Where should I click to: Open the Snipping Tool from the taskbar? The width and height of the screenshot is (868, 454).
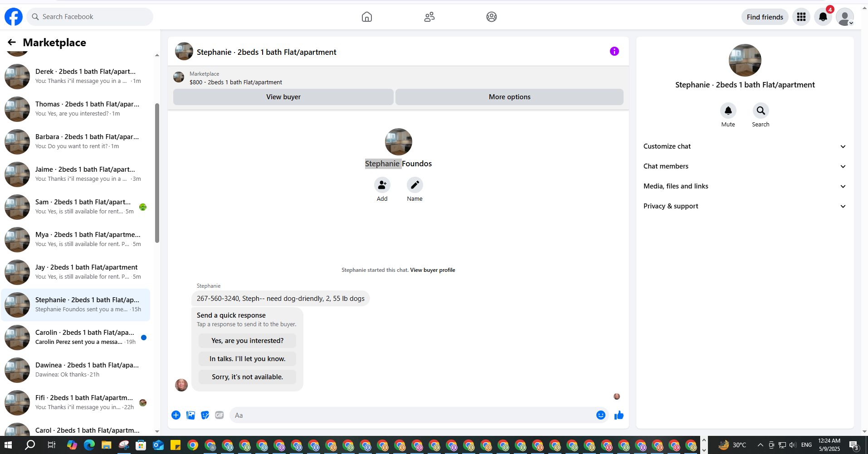[x=124, y=445]
